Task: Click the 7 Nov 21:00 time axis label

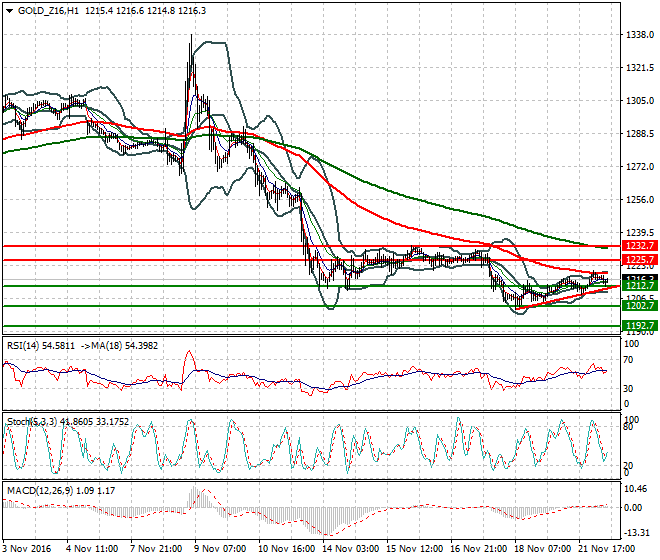Action: pyautogui.click(x=156, y=549)
